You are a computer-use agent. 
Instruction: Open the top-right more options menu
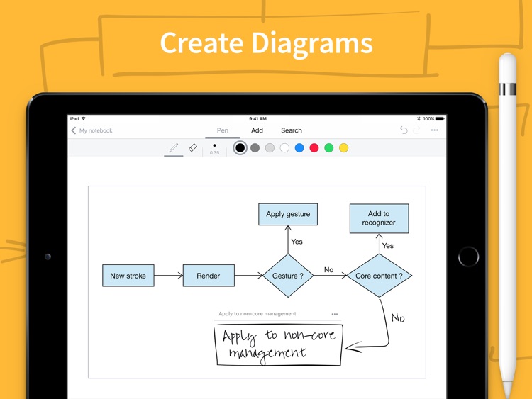tap(434, 130)
